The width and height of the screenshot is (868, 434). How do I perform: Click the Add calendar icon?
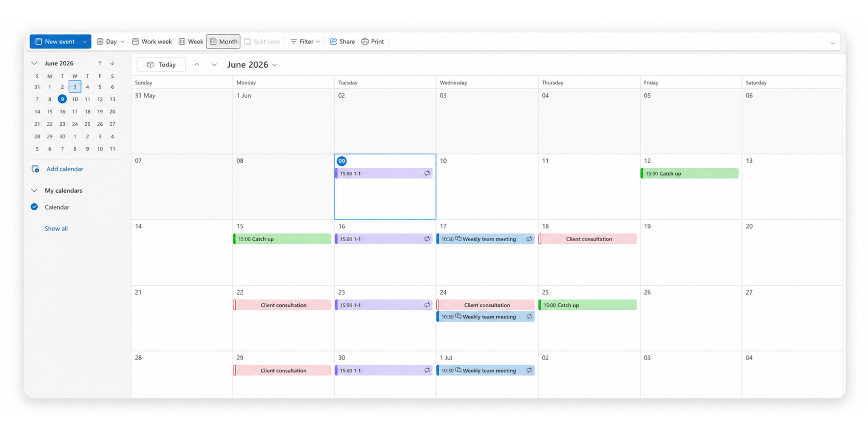(35, 169)
